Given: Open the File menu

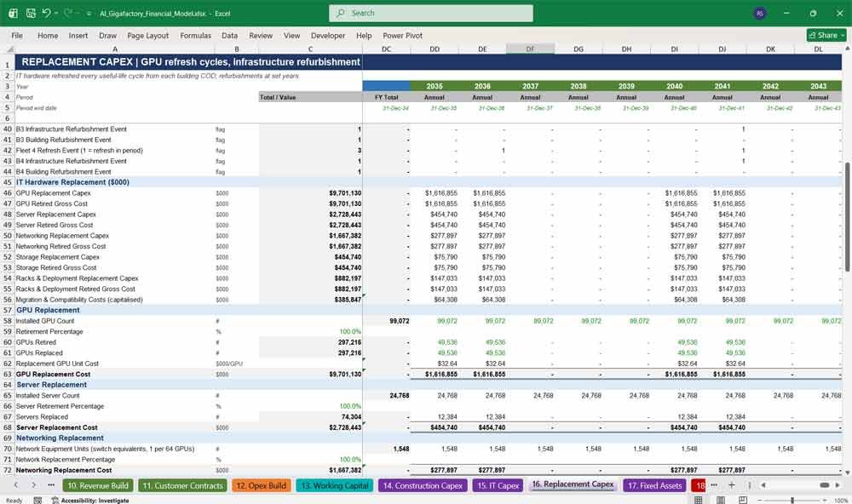Looking at the screenshot, I should point(17,35).
